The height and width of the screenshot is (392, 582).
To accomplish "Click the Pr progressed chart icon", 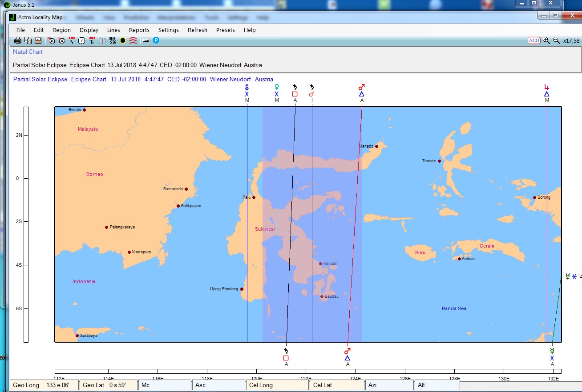I will [x=72, y=41].
